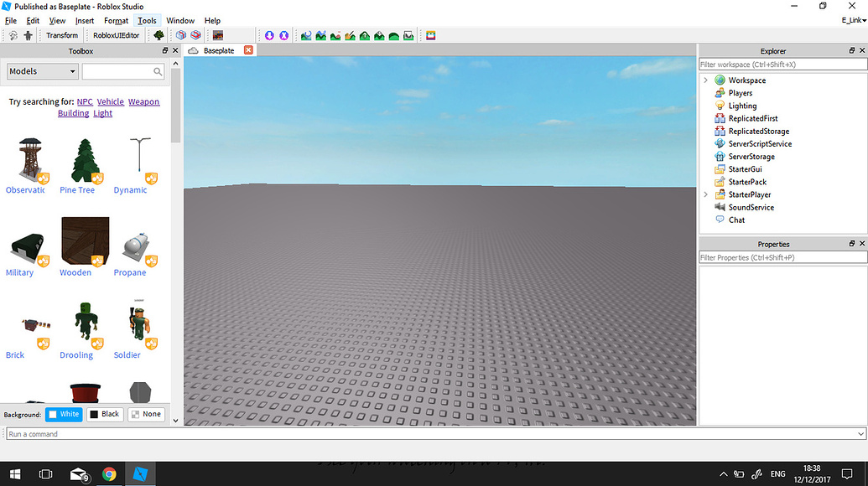Click the toolbox search magnifier icon
The height and width of the screenshot is (486, 868).
[158, 71]
